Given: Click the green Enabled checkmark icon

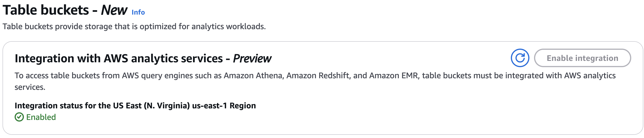Looking at the screenshot, I should point(19,117).
